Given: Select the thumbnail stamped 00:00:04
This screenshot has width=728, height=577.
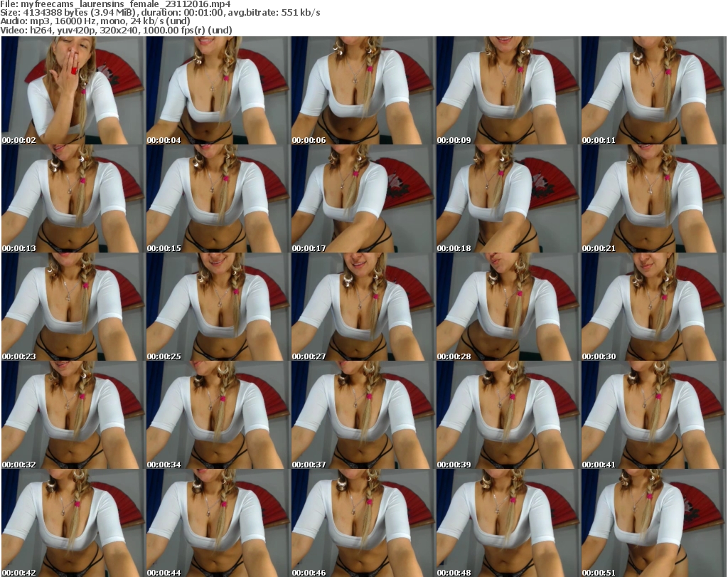Looking at the screenshot, I should (218, 90).
